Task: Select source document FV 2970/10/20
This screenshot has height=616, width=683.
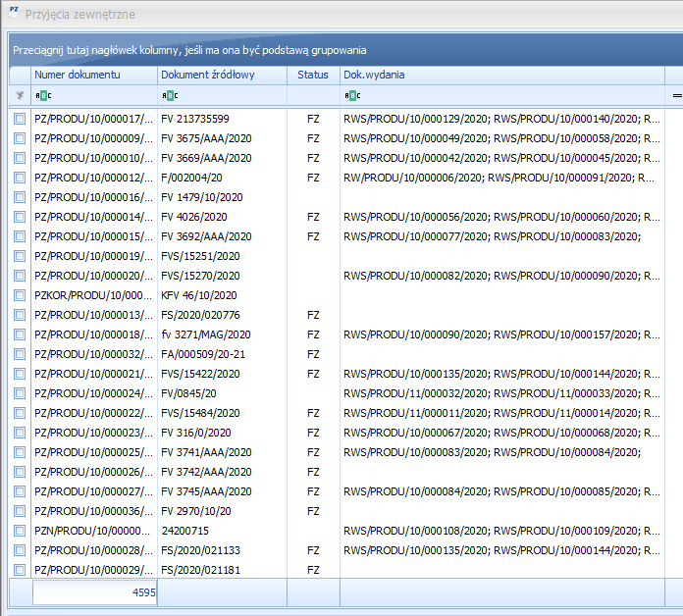Action: 196,511
